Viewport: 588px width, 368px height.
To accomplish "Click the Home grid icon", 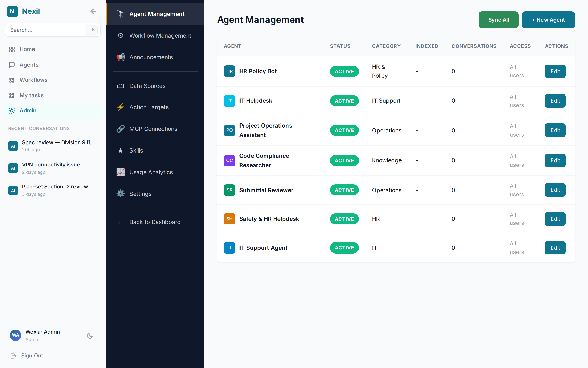I will coord(12,49).
